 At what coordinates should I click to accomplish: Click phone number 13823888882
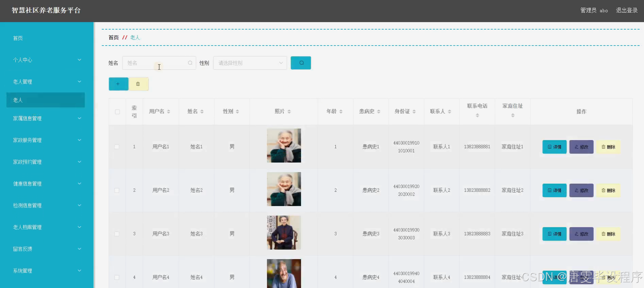coord(477,190)
